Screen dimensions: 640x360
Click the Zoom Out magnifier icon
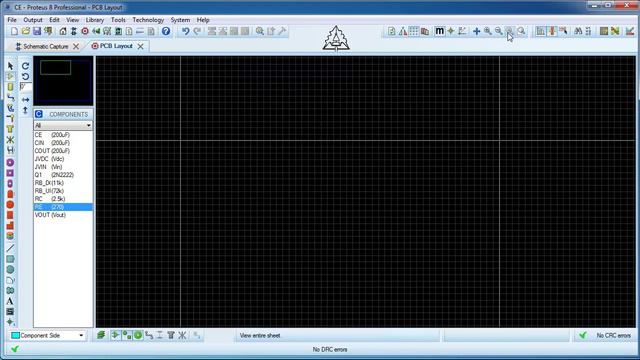click(x=499, y=31)
